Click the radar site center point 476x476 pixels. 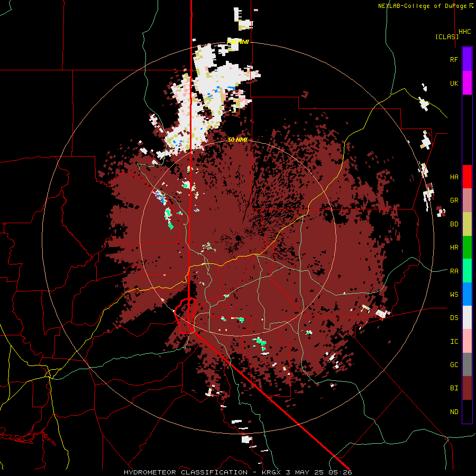click(x=238, y=239)
